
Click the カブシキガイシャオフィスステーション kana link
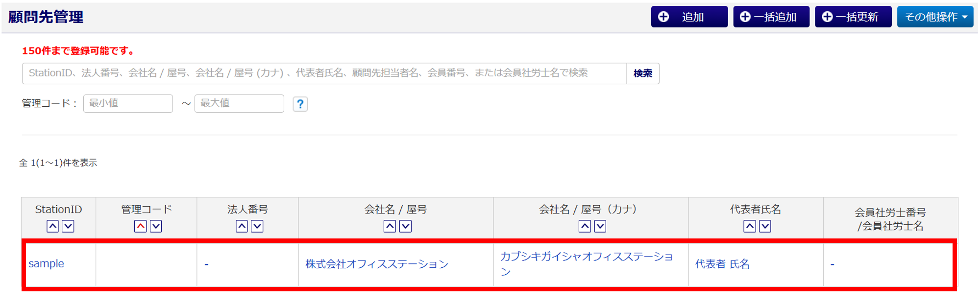(587, 264)
